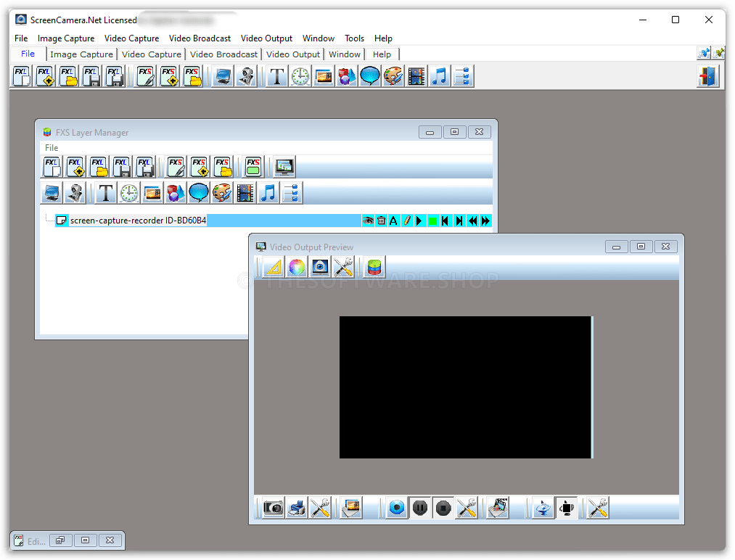Select the screen-capture-recorder ID-BD60B4 layer
Viewport: 735px width, 560px height.
138,221
